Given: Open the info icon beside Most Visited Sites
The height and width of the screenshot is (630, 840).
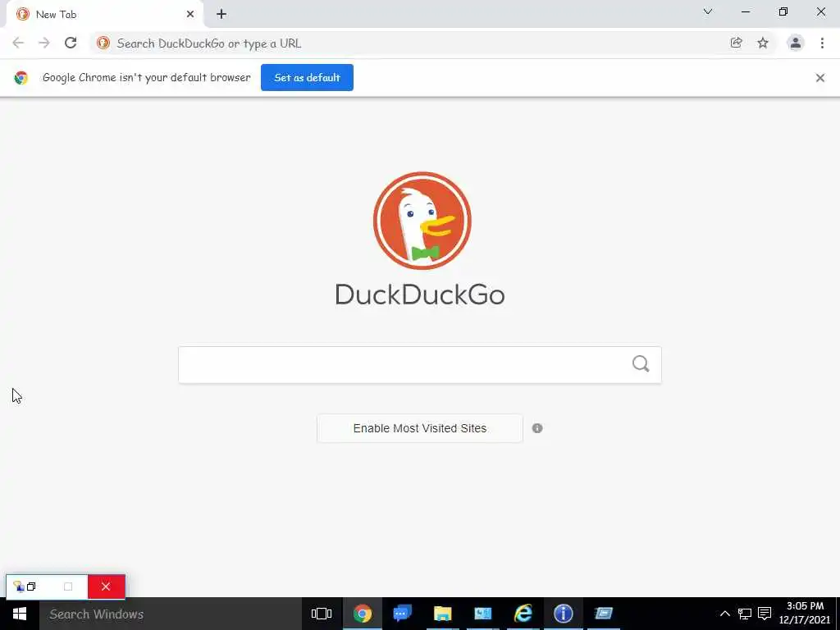Looking at the screenshot, I should 537,428.
